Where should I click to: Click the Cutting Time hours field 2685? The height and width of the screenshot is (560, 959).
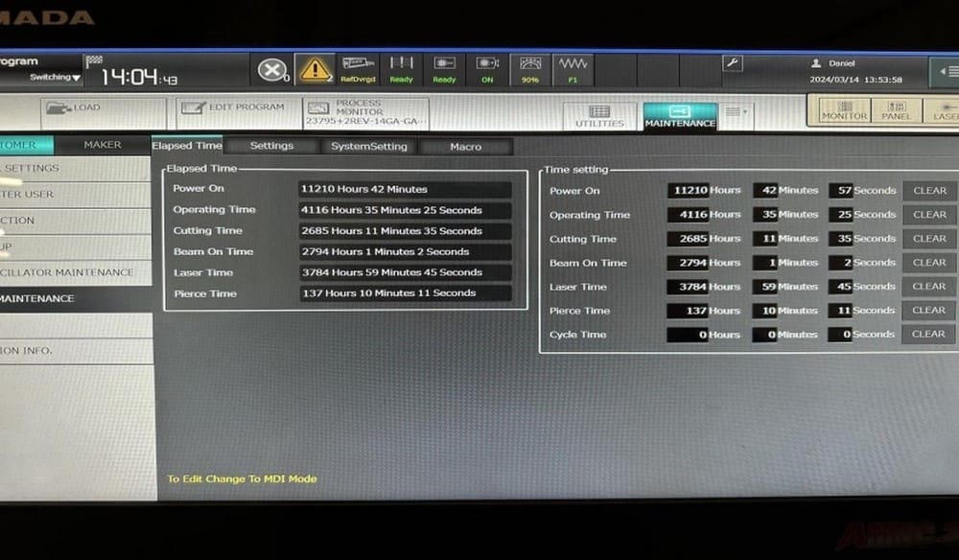coord(688,239)
